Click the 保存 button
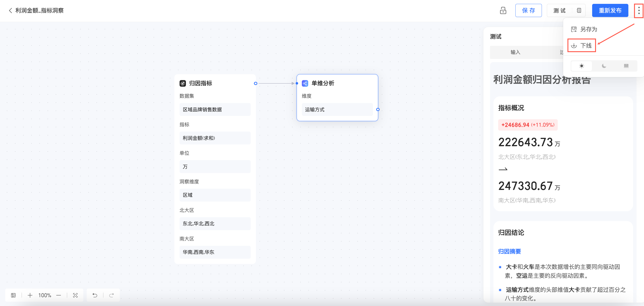Viewport: 644px width, 306px height. [x=528, y=10]
